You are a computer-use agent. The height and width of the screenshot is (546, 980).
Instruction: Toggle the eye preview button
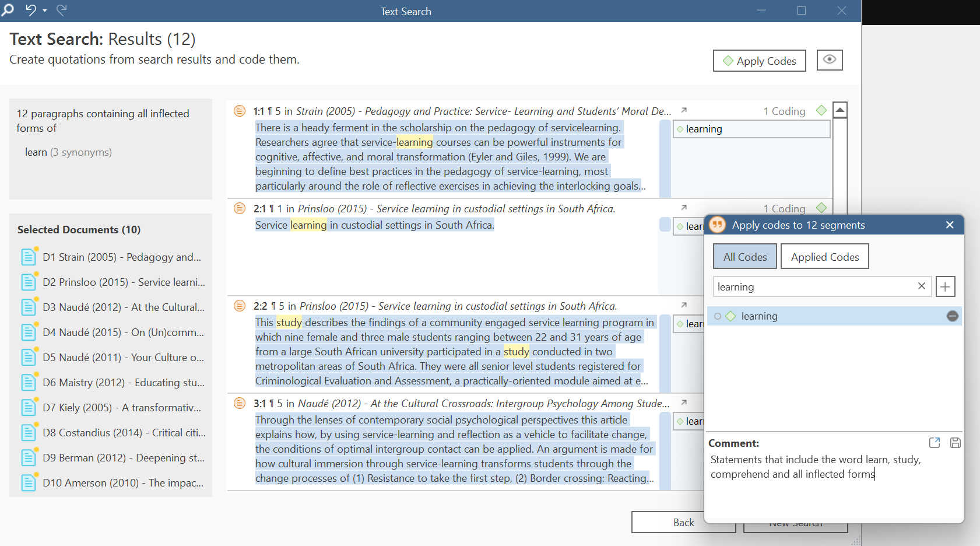tap(829, 60)
